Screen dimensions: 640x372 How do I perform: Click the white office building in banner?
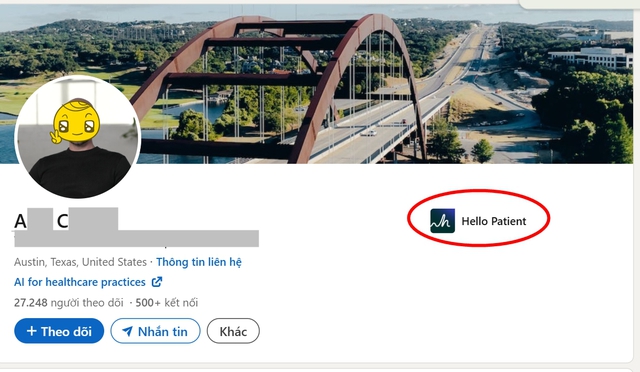(590, 58)
